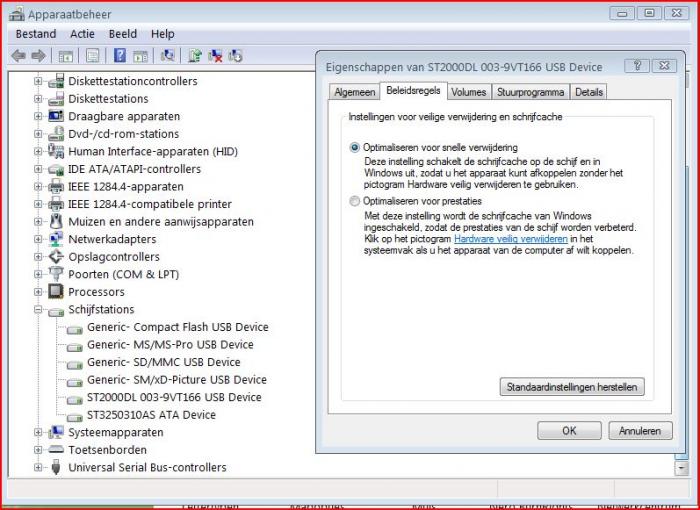This screenshot has width=700, height=510.
Task: Select Generic- MS/MS-Pro USB Device
Action: 170,344
